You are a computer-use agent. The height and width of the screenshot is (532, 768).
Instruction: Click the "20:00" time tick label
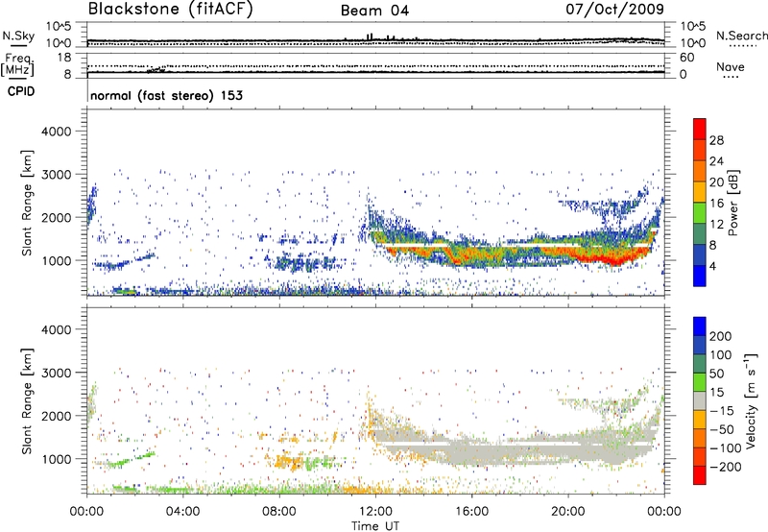point(567,512)
